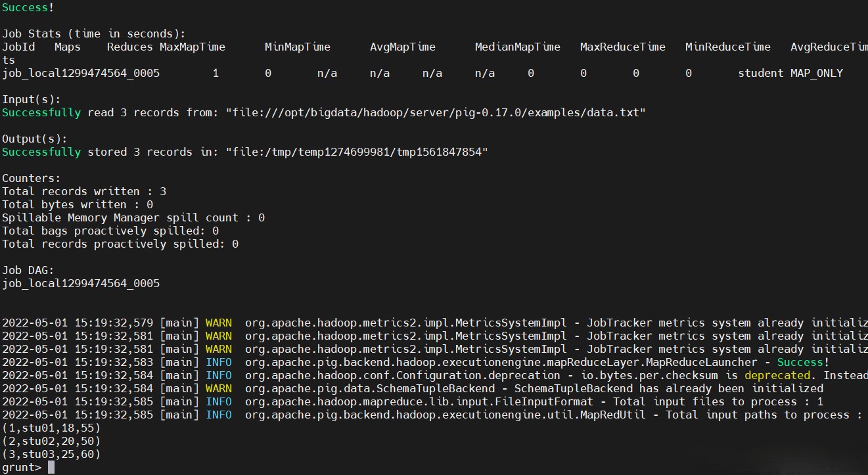868x475 pixels.
Task: Click the (1,stu01,18,55) output tuple
Action: click(x=51, y=428)
